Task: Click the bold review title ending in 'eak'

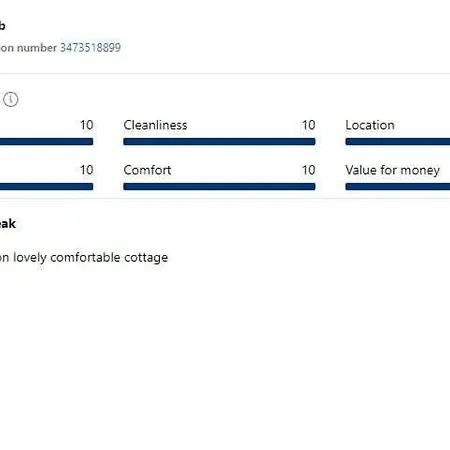Action: [8, 224]
